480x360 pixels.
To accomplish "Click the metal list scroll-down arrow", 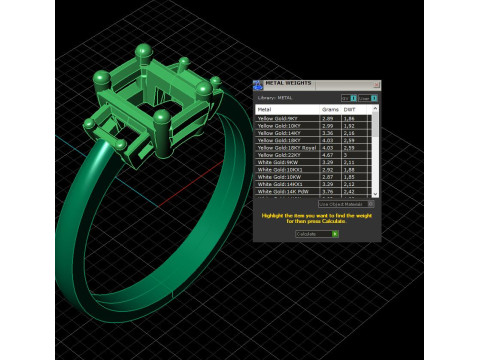I will point(375,194).
